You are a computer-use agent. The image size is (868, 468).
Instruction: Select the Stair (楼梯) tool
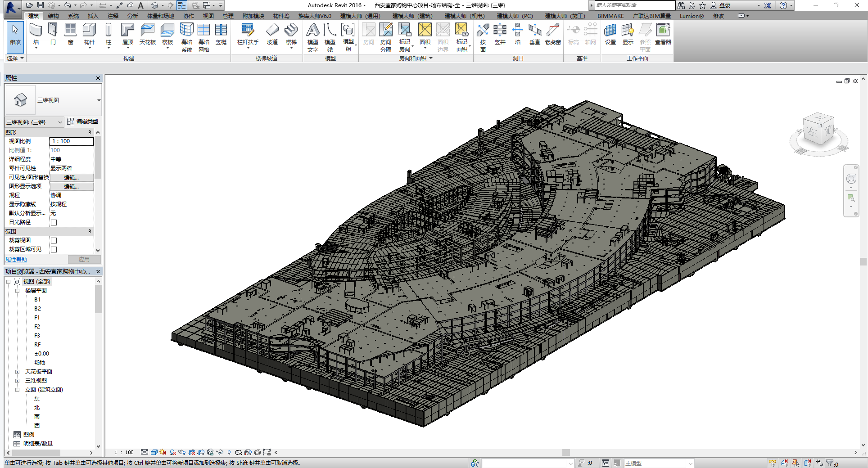(291, 35)
